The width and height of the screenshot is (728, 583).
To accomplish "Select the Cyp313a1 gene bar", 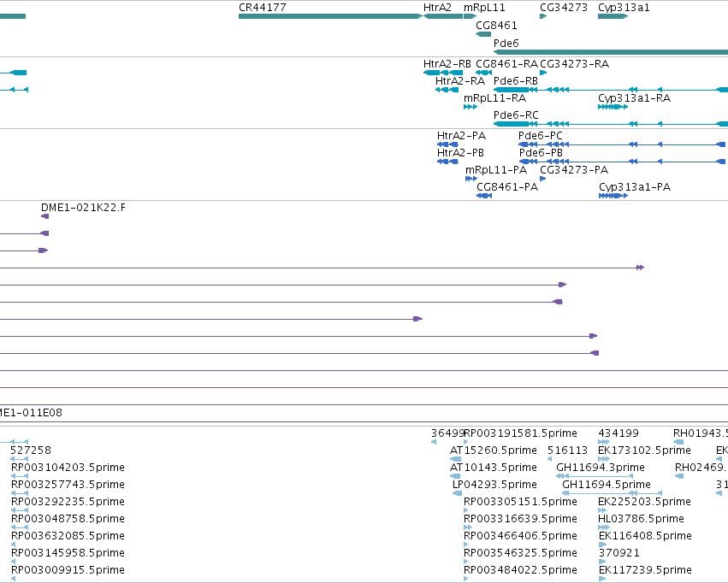I will click(613, 16).
